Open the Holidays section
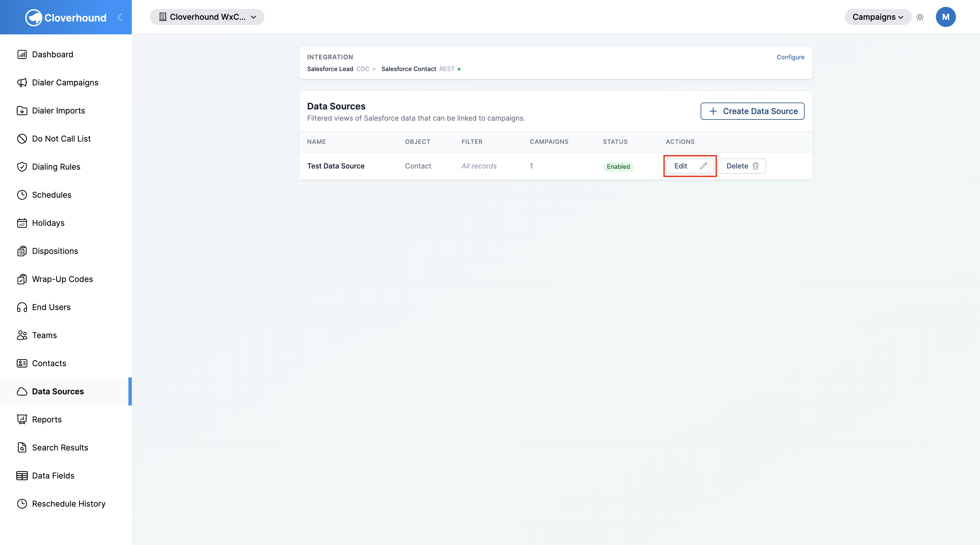 [66, 223]
